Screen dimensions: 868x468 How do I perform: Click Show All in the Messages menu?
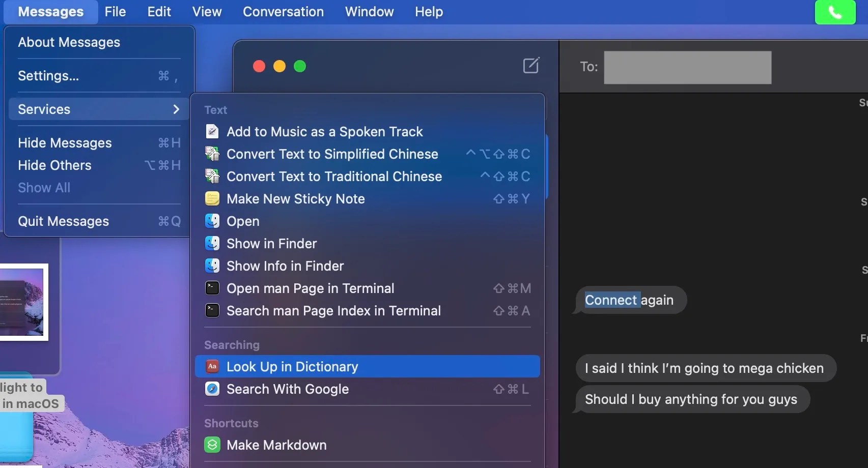tap(44, 187)
